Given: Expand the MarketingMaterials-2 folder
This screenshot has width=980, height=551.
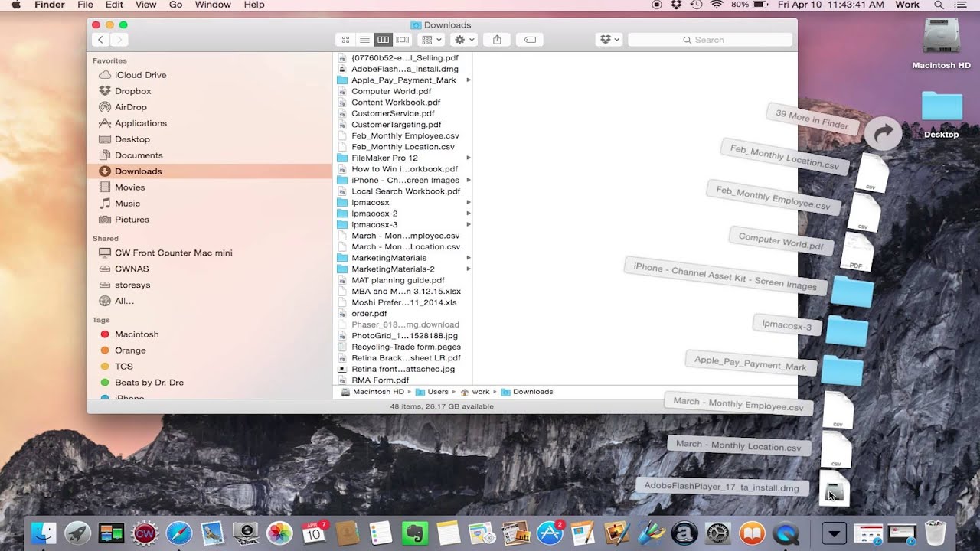Looking at the screenshot, I should point(468,269).
